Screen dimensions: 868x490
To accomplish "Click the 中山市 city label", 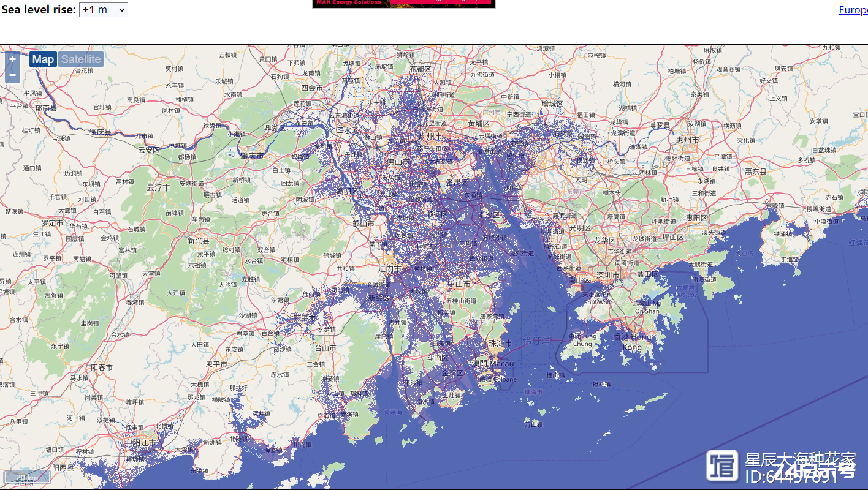I will [459, 284].
